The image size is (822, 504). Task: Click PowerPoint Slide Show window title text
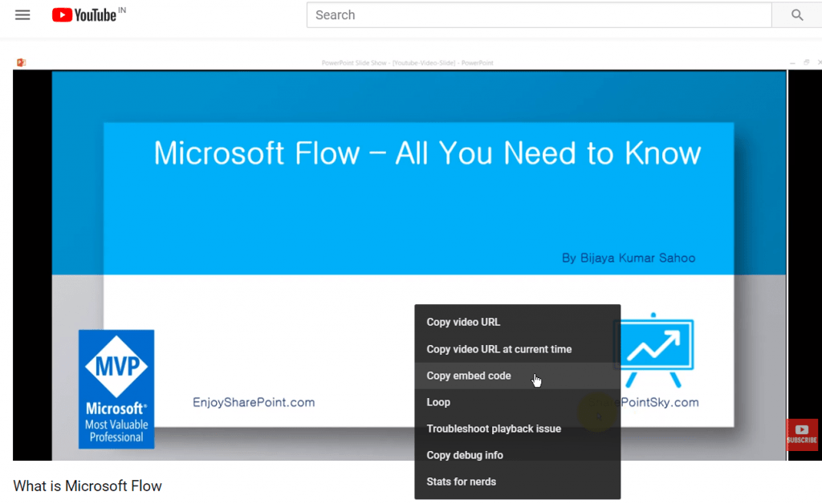pyautogui.click(x=407, y=63)
